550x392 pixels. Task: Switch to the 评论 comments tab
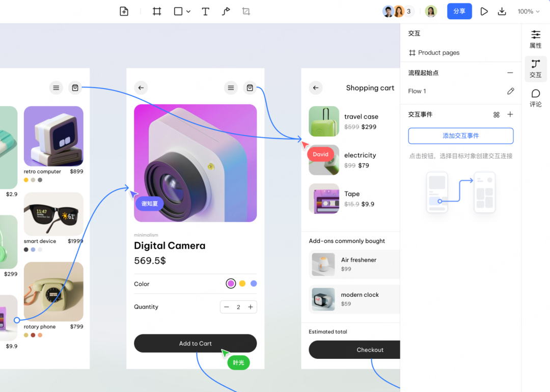(x=536, y=98)
